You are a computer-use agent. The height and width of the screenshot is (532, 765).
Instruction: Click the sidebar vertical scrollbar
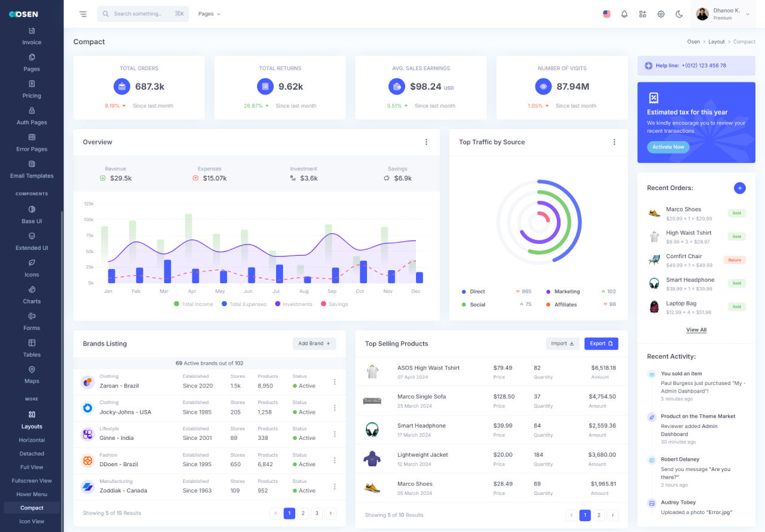click(62, 371)
